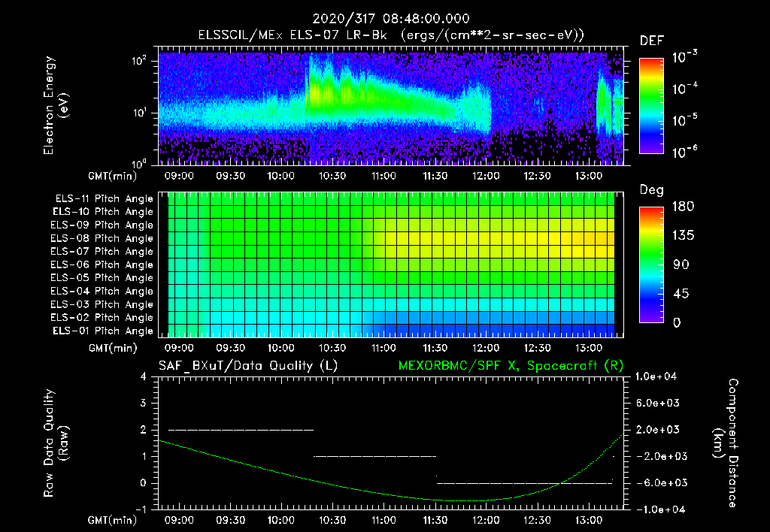Viewport: 770px width, 532px height.
Task: Click the 10^-3 tick on the DEF scale
Action: coord(684,57)
